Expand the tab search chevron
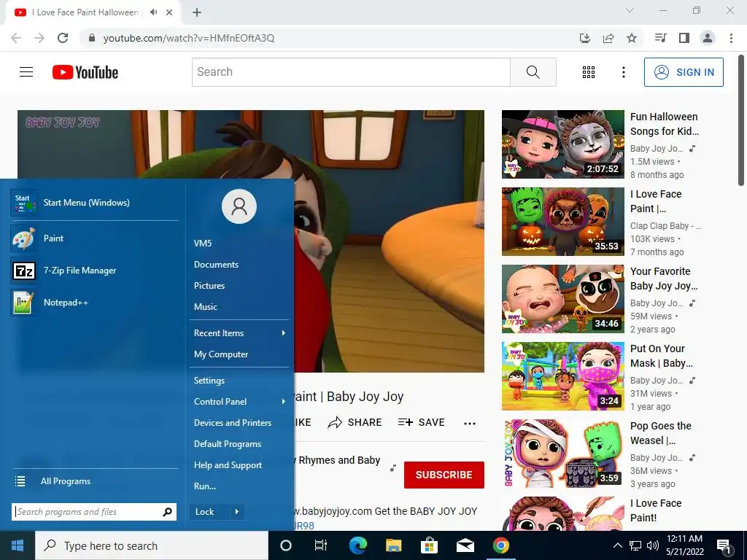This screenshot has height=560, width=747. pyautogui.click(x=630, y=10)
